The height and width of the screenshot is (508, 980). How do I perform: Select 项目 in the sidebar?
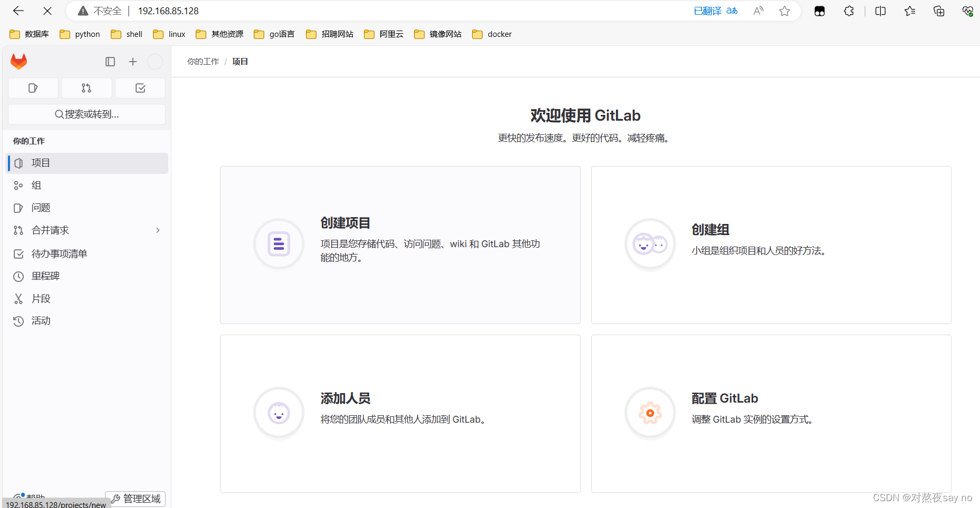(x=87, y=163)
